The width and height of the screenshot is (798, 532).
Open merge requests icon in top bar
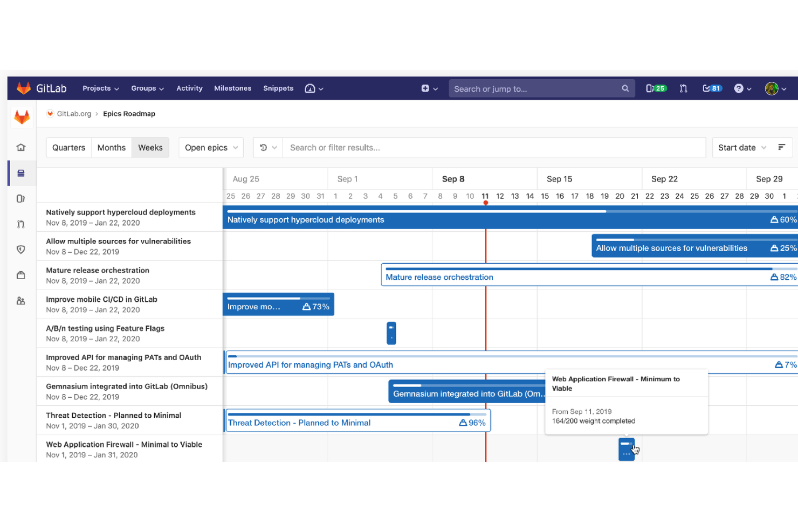point(683,88)
